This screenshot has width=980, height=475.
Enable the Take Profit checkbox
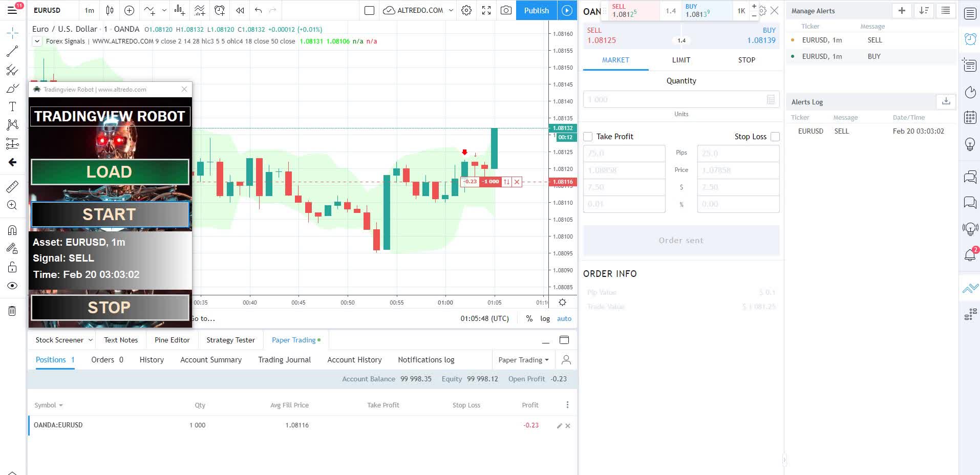click(x=588, y=136)
